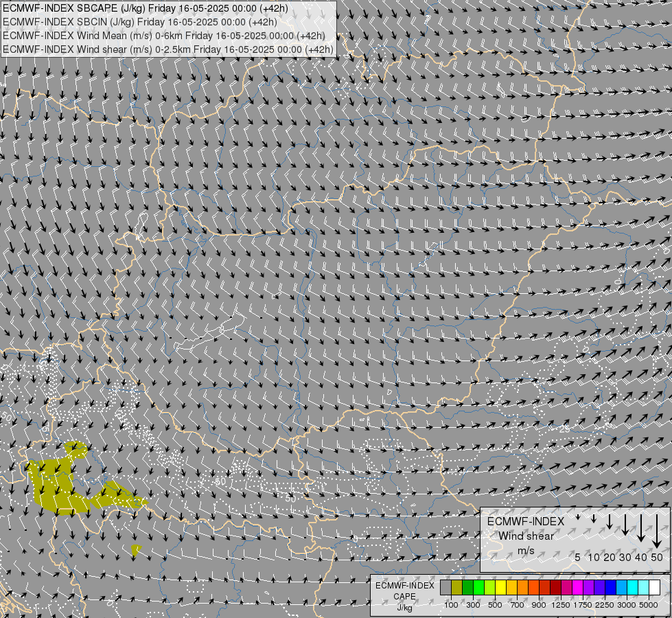This screenshot has height=618, width=672.
Task: Click the small isolated olive CAPE patch
Action: (135, 549)
